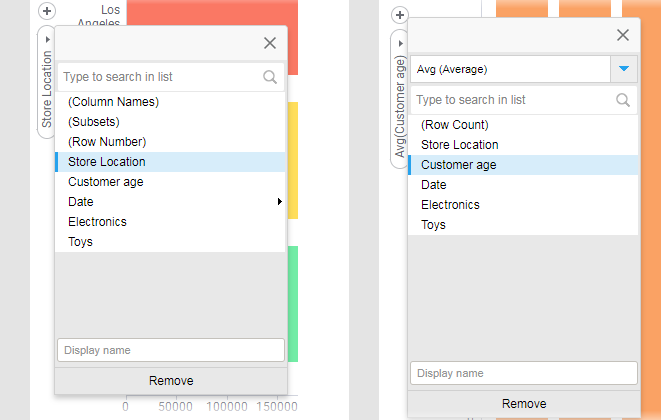Close the Avg(Customer age) column selector popup
Image resolution: width=661 pixels, height=420 pixels.
[623, 35]
